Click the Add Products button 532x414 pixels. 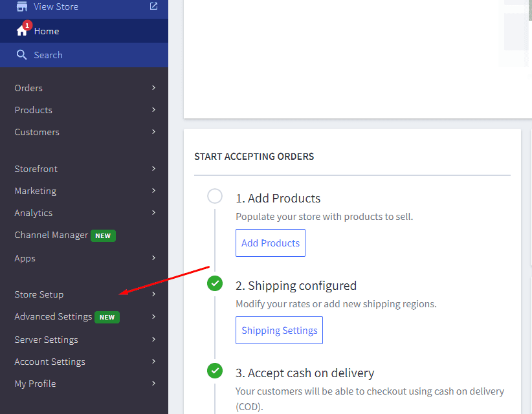click(x=271, y=243)
